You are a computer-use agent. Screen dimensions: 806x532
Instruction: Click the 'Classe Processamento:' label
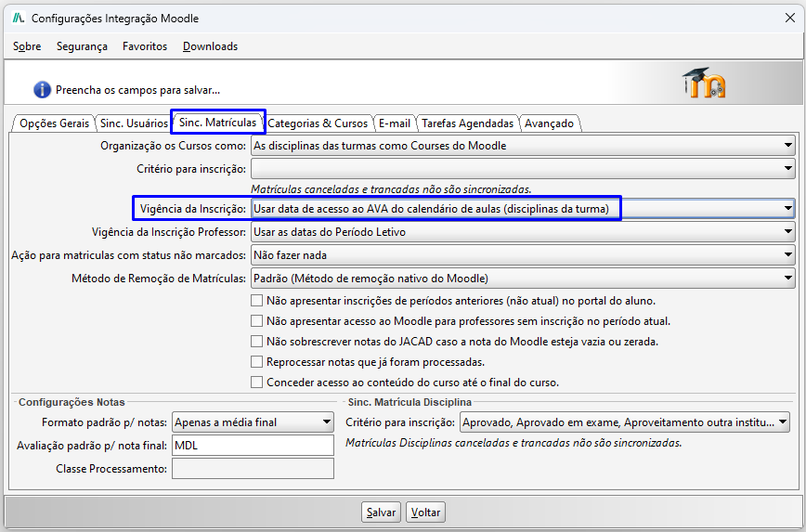point(111,468)
